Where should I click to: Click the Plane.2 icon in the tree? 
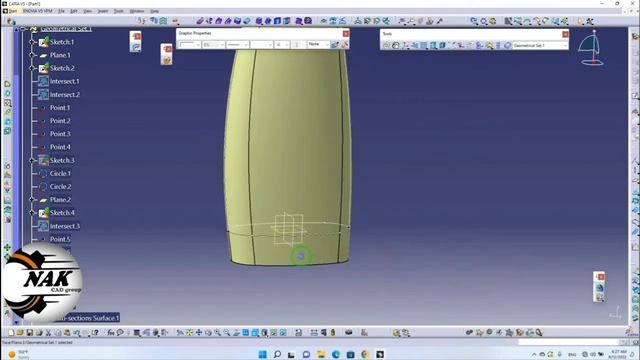tap(43, 200)
